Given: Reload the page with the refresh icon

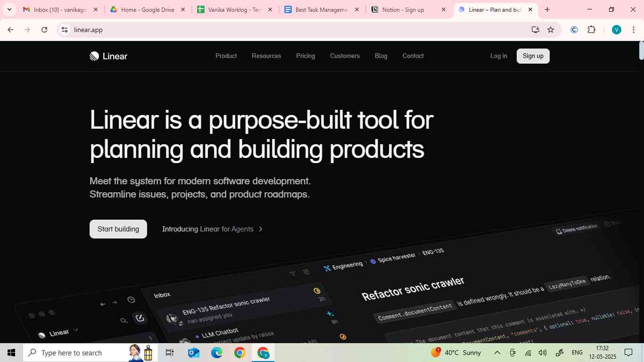Looking at the screenshot, I should 44,30.
